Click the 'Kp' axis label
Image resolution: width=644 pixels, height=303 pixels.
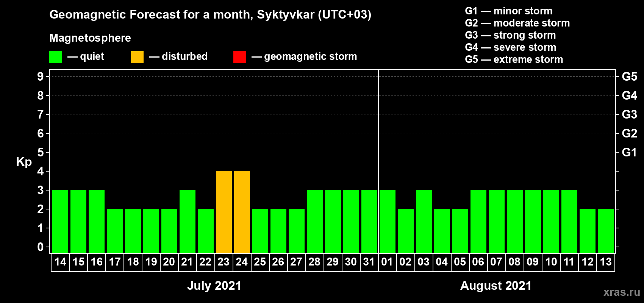24,162
